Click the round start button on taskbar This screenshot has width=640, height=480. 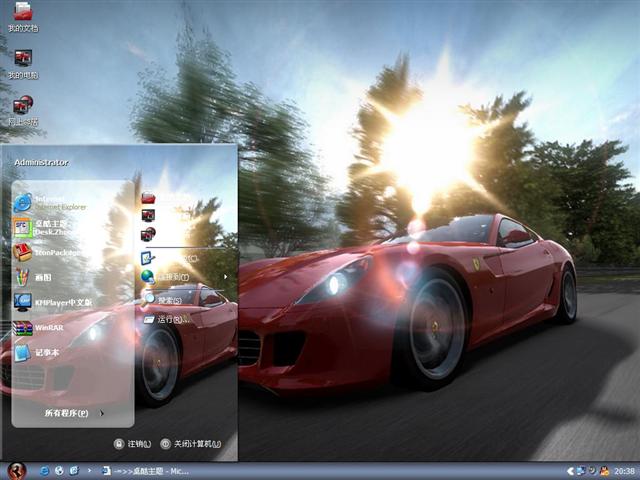17,471
